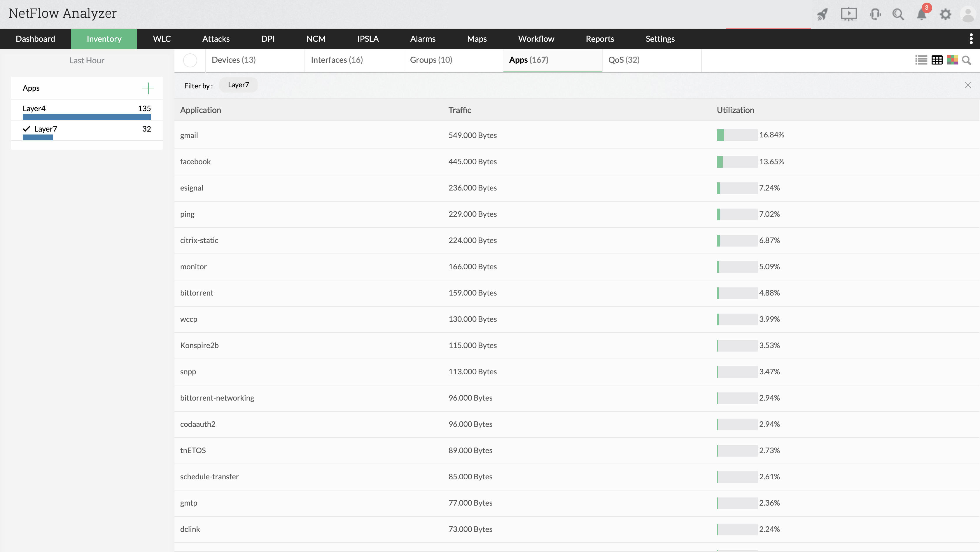Open the Reports menu tab
The image size is (980, 552).
[600, 39]
